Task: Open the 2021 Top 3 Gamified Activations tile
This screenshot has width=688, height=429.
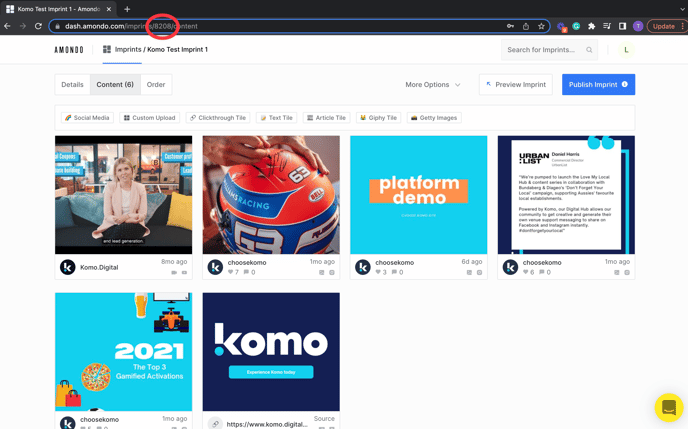Action: [x=123, y=352]
